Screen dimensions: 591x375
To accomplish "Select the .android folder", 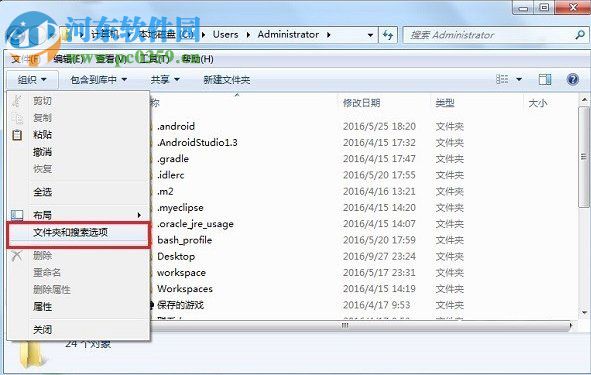I will (176, 126).
